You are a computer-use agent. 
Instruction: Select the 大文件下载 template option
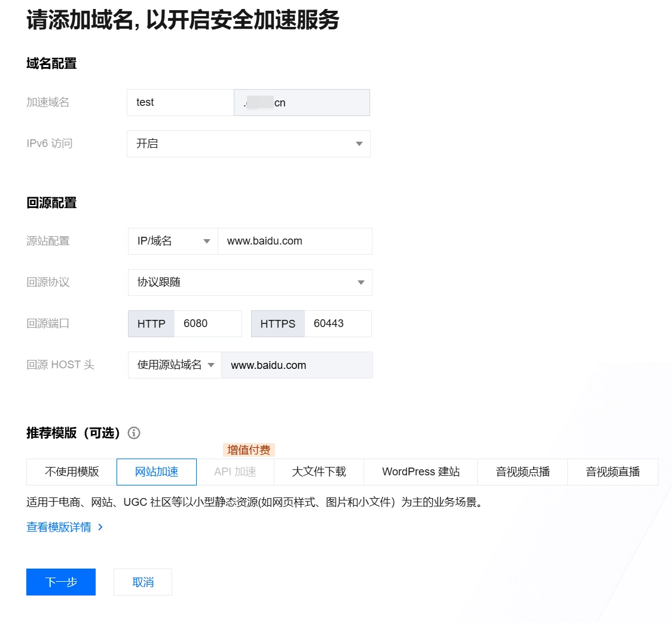click(x=319, y=472)
